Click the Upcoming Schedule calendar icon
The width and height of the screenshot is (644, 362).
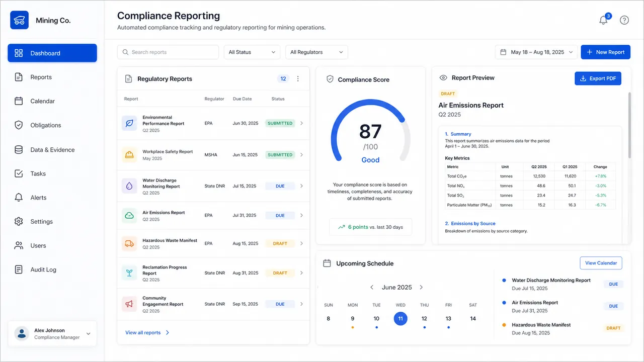[327, 263]
